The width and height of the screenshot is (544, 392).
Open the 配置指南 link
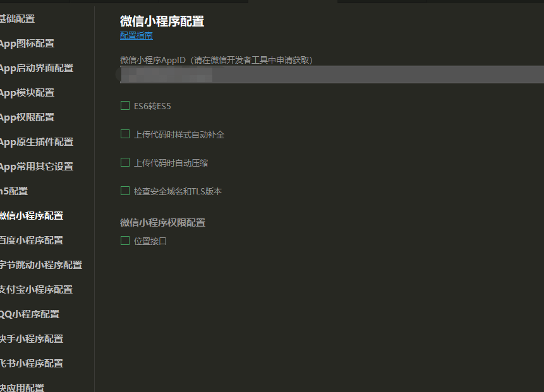tap(136, 36)
